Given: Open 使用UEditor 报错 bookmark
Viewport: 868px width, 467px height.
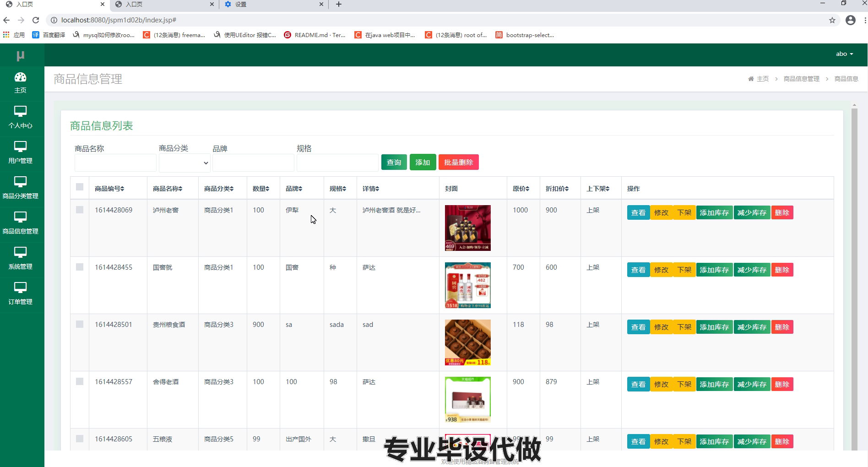Looking at the screenshot, I should point(245,35).
